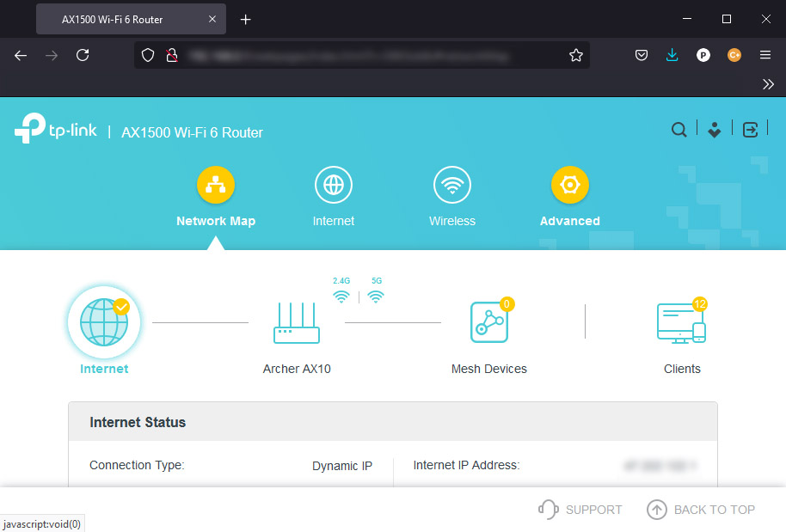Click the Mesh Devices label
Screen dimensions: 786x532
tap(489, 369)
